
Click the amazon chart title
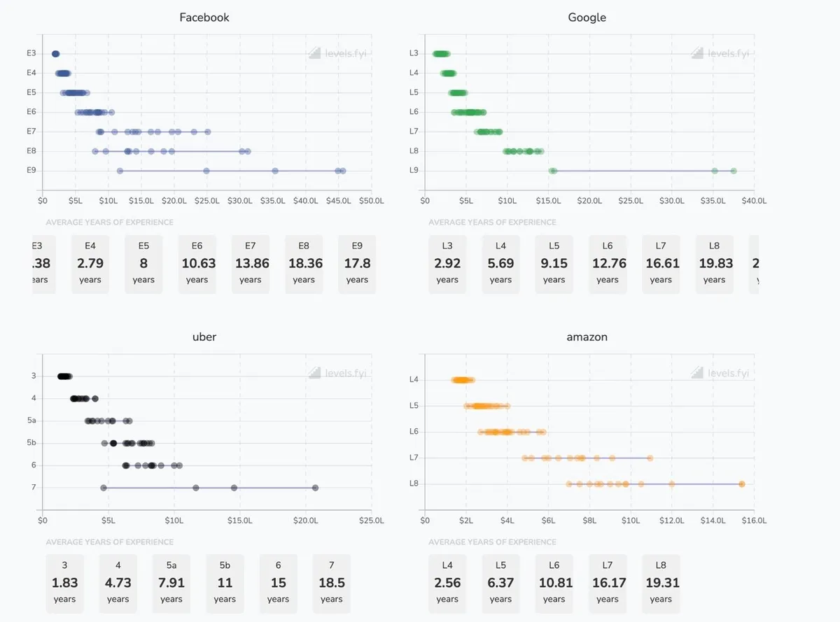(x=587, y=337)
